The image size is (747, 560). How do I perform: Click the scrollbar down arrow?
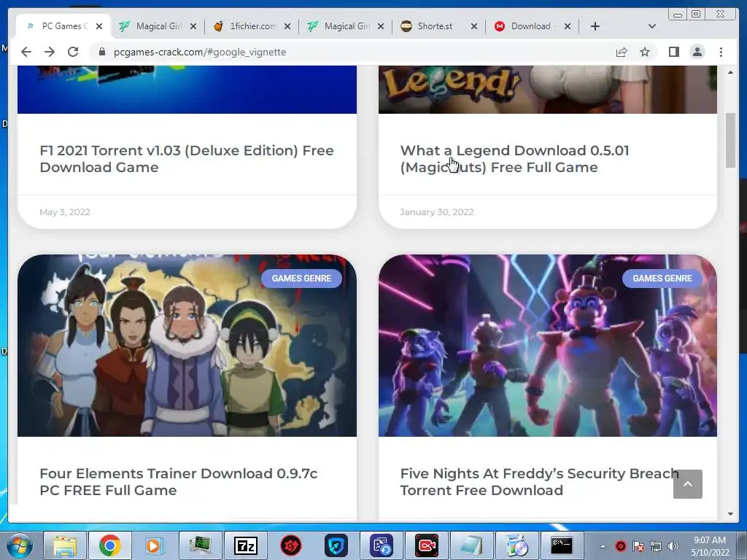click(730, 514)
